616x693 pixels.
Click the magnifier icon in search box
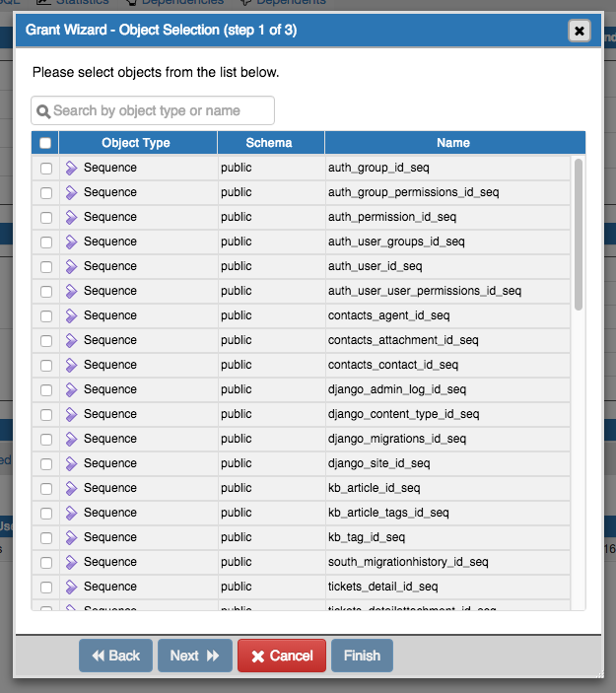(x=43, y=111)
